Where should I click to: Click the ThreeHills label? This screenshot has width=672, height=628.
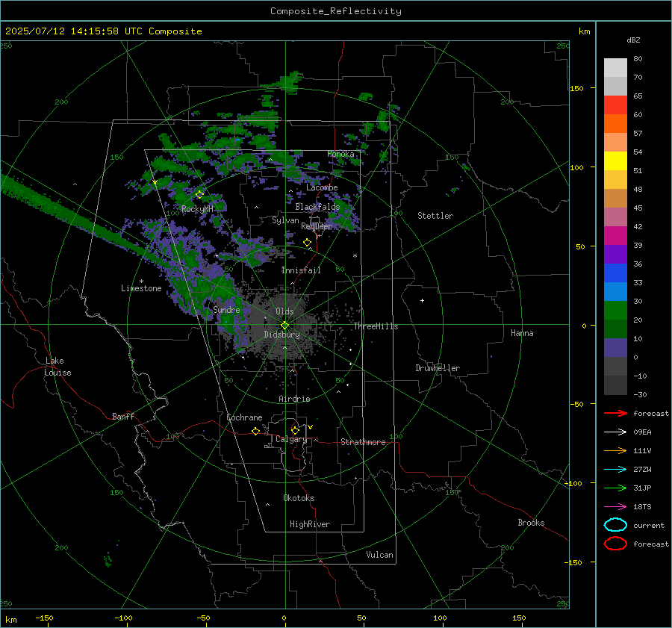376,326
